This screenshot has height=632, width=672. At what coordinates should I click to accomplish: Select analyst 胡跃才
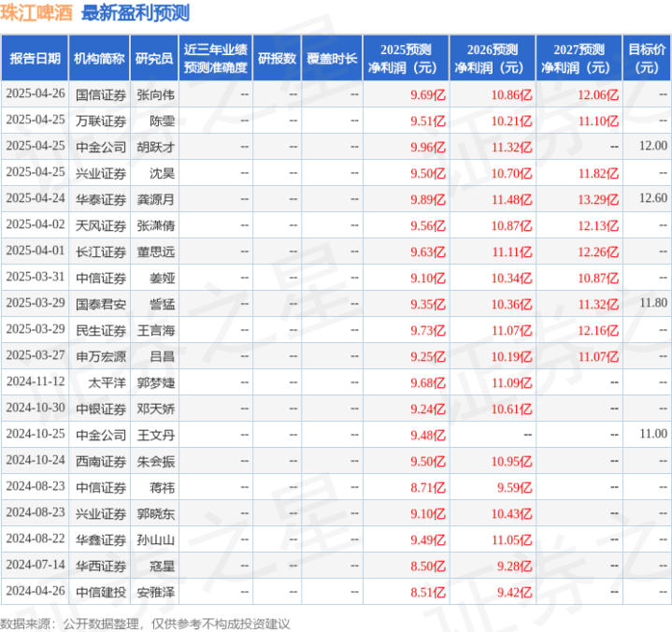pyautogui.click(x=155, y=148)
